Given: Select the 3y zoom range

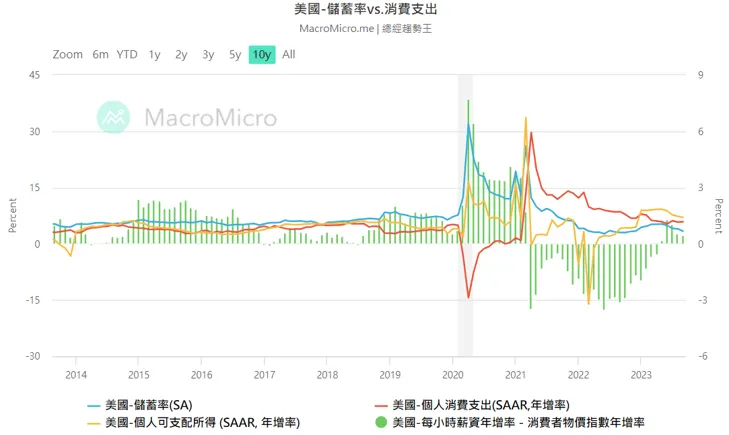Looking at the screenshot, I should click(x=208, y=55).
